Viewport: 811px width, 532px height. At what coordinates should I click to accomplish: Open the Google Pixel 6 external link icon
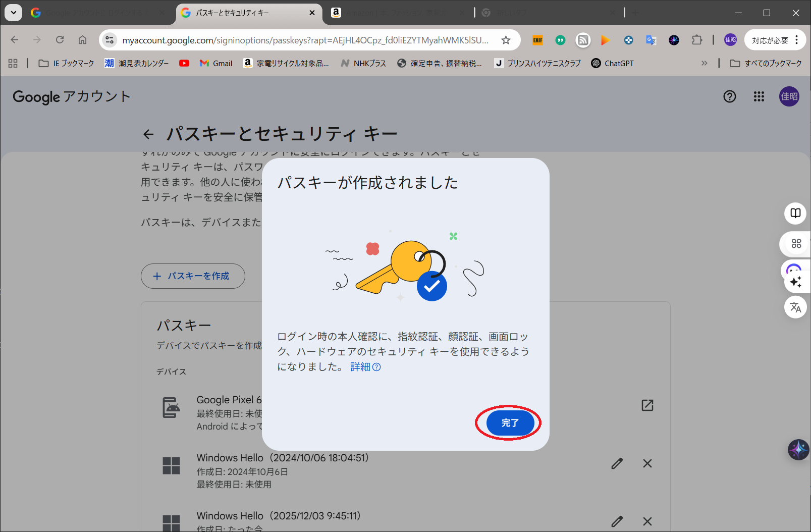tap(647, 405)
